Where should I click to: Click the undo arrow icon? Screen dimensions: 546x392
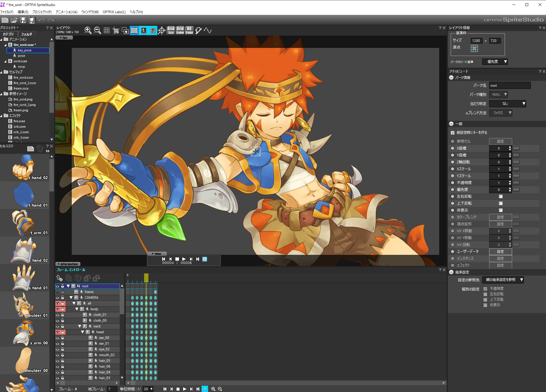41,20
